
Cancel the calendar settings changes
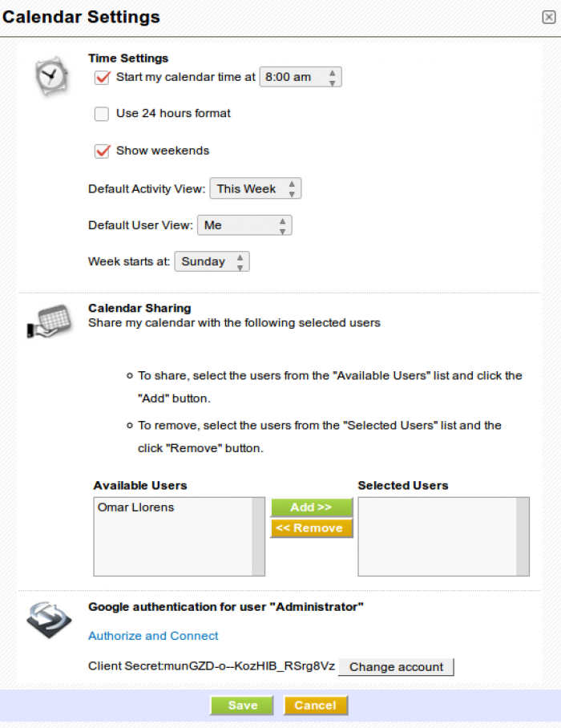point(315,706)
